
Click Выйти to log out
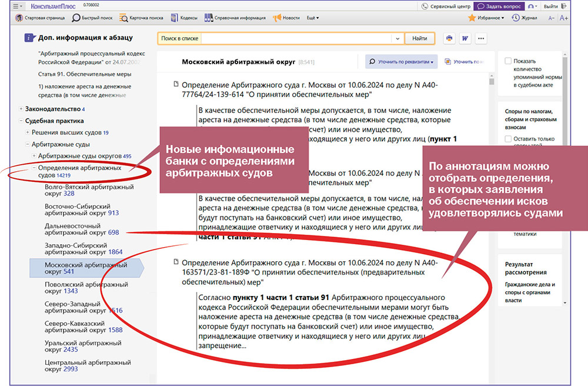555,6
